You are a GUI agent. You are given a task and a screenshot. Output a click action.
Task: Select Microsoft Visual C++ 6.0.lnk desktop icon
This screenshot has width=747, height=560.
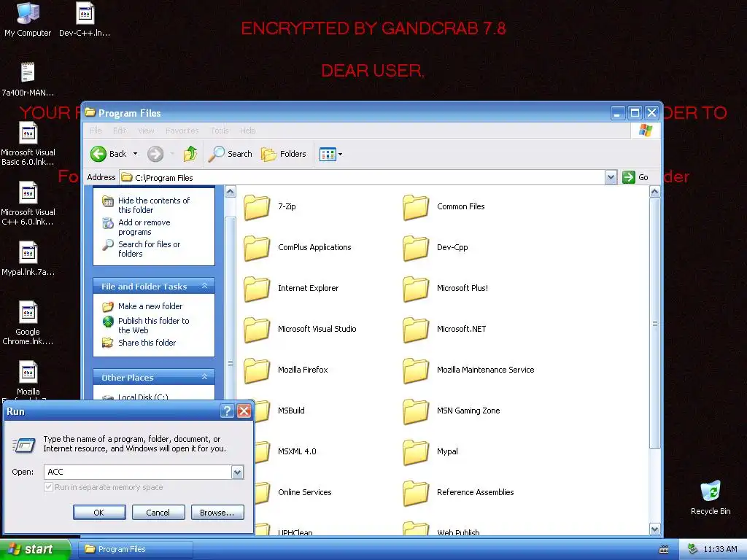click(x=28, y=203)
